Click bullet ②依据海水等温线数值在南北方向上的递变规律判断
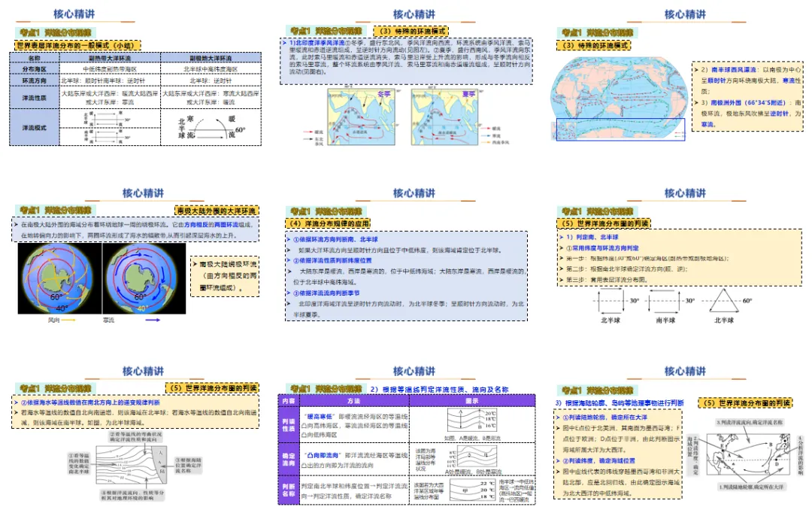The height and width of the screenshot is (510, 812). coord(90,402)
